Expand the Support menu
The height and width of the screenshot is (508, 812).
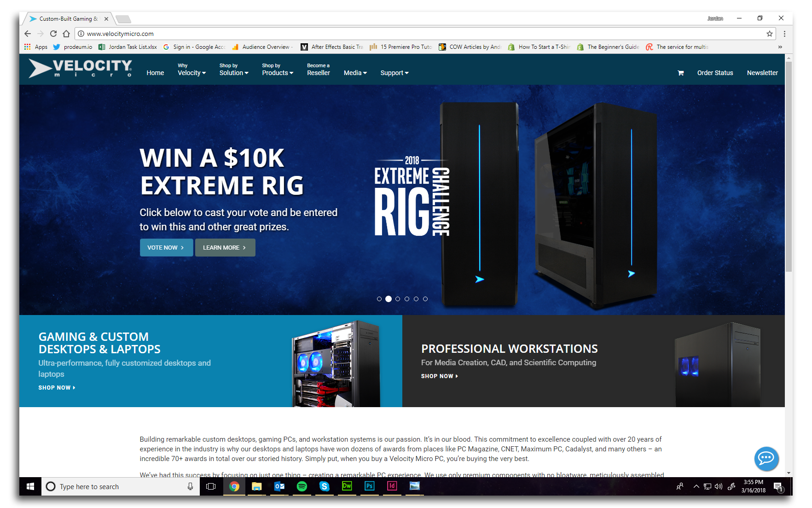[x=394, y=73]
